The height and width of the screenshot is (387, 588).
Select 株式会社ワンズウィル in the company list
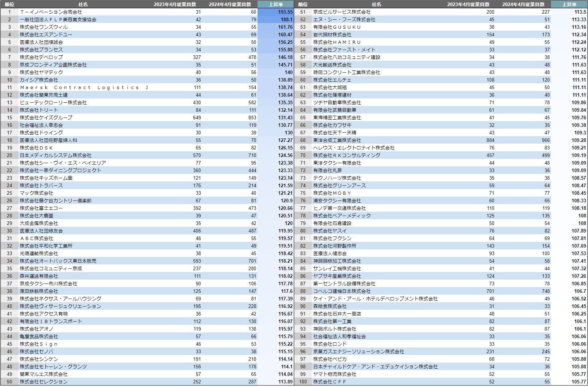(x=44, y=27)
